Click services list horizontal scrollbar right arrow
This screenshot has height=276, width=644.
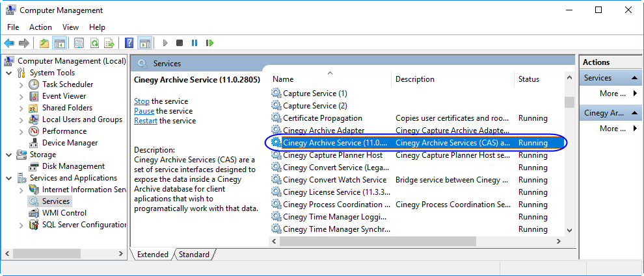559,241
